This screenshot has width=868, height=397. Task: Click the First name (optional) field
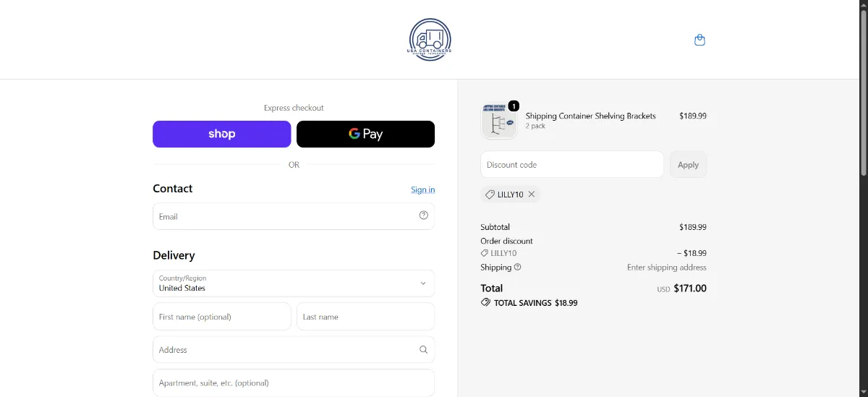point(221,317)
